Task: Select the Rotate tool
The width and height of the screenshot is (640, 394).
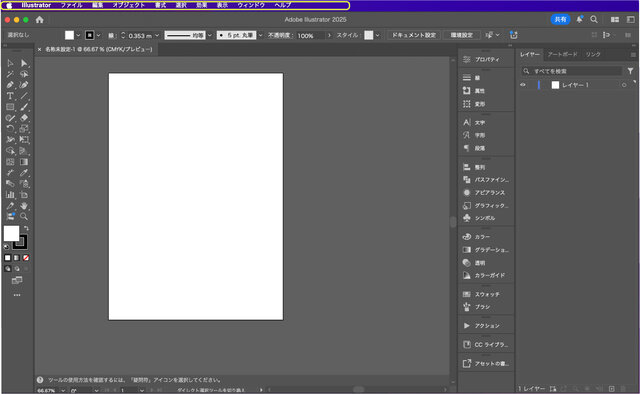Action: [x=10, y=129]
